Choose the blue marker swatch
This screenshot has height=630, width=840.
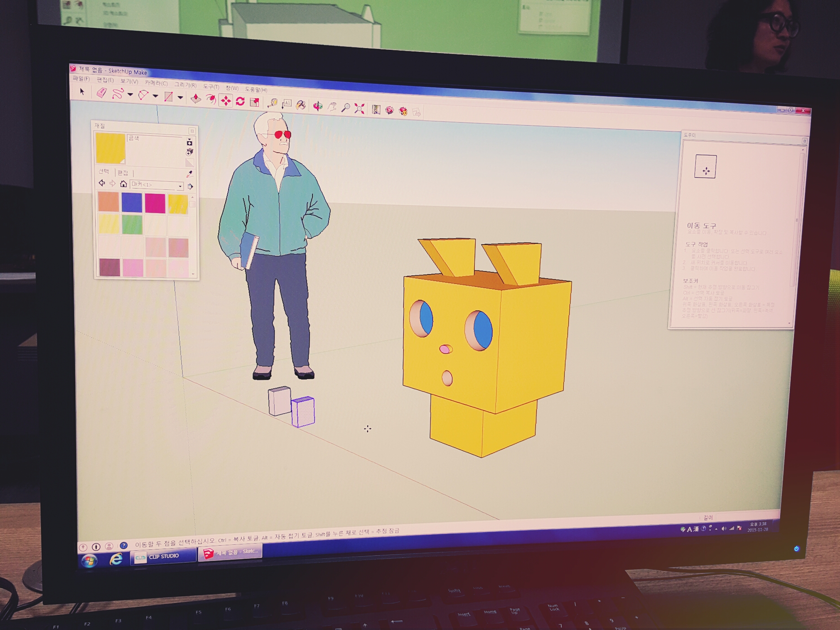point(132,202)
